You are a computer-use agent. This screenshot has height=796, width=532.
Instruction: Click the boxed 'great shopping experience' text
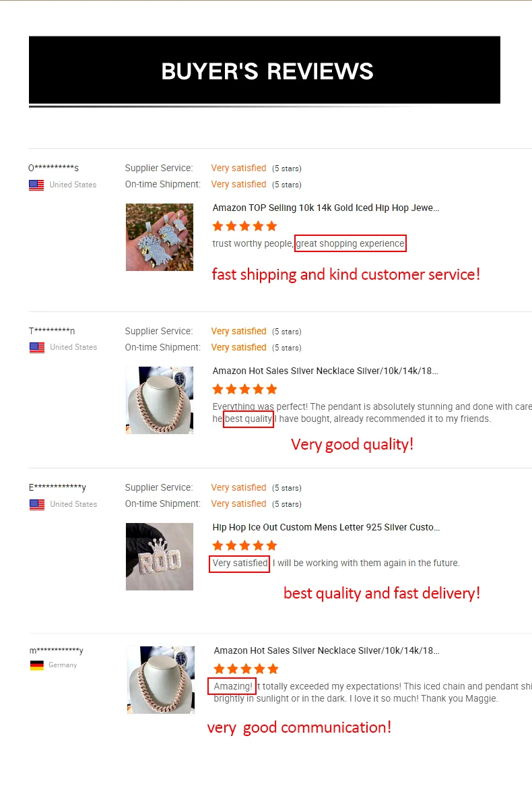coord(350,244)
